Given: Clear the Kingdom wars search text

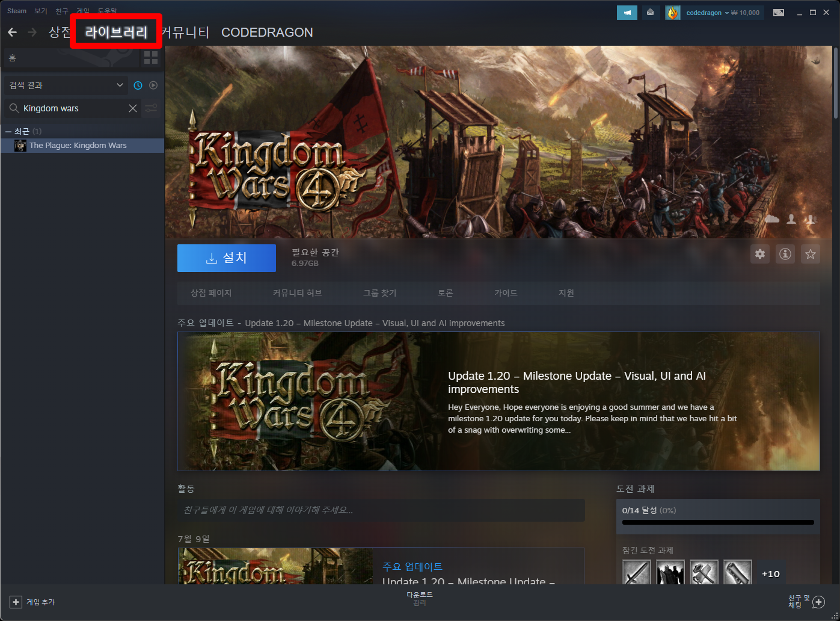Looking at the screenshot, I should coord(133,108).
